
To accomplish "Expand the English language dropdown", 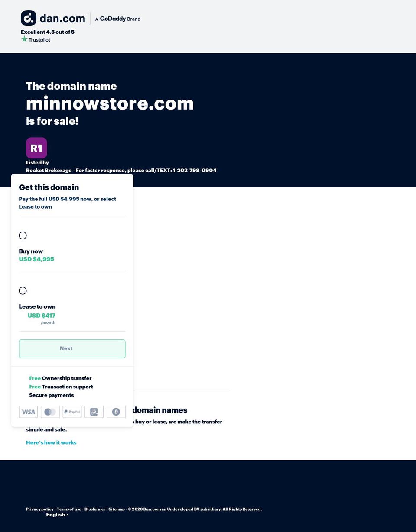I will point(57,515).
